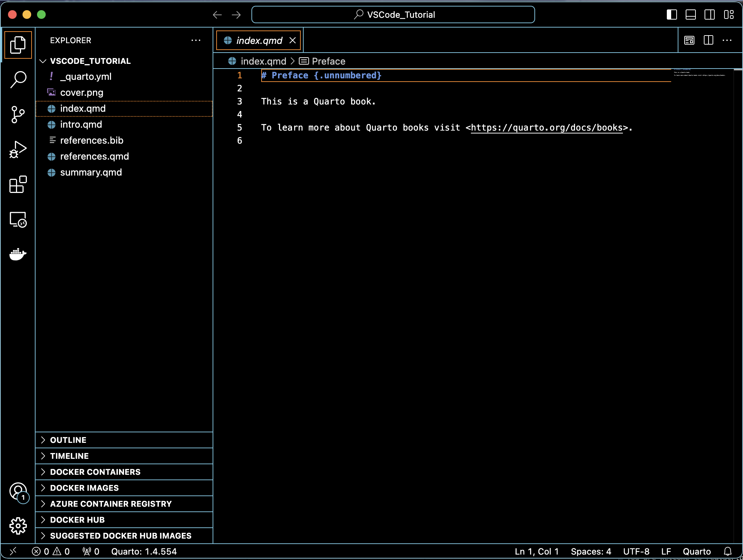Click the text 'This is a Quarto book.'
The height and width of the screenshot is (560, 743).
click(x=319, y=102)
